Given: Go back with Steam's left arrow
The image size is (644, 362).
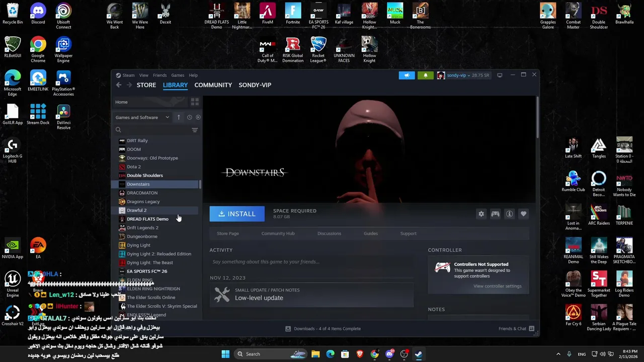Looking at the screenshot, I should [119, 85].
